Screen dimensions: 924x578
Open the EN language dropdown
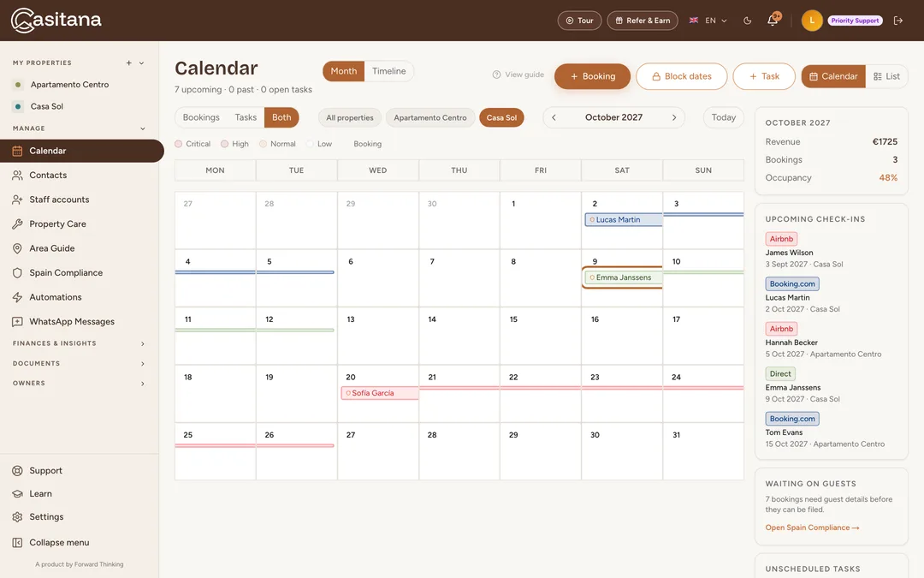(709, 21)
